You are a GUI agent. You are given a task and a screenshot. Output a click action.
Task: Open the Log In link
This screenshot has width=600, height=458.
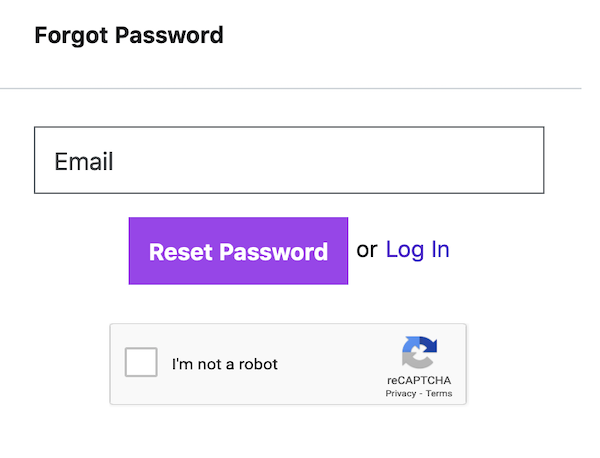417,250
